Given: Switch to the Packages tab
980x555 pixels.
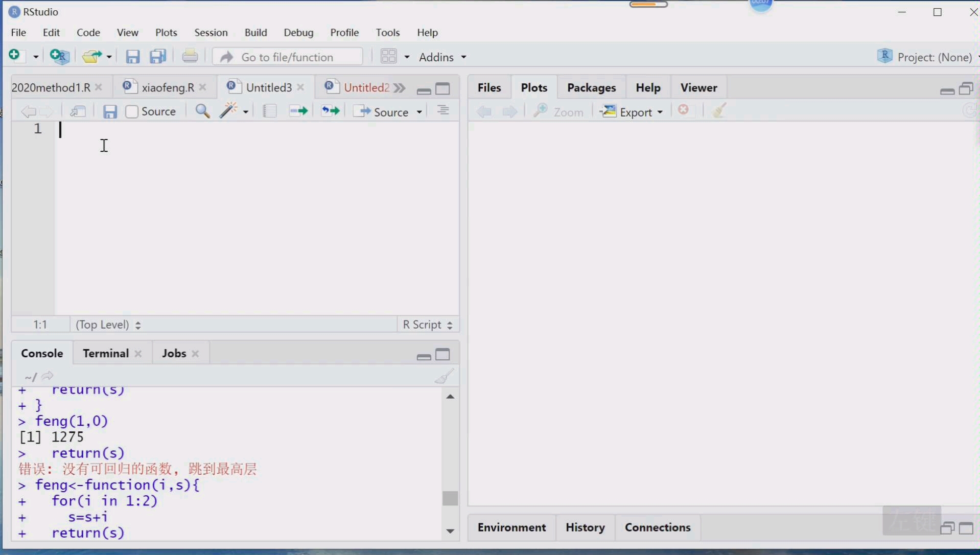Looking at the screenshot, I should 591,88.
